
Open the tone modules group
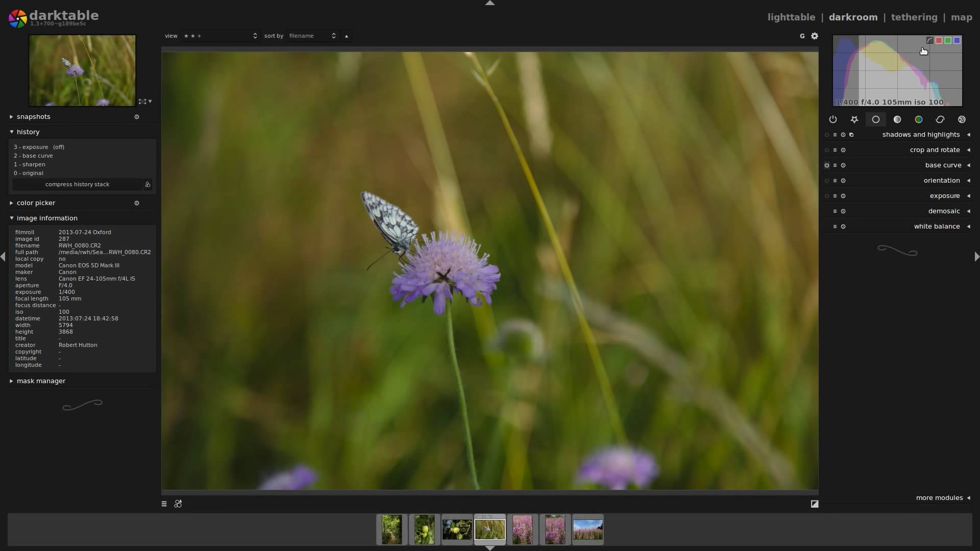click(897, 119)
